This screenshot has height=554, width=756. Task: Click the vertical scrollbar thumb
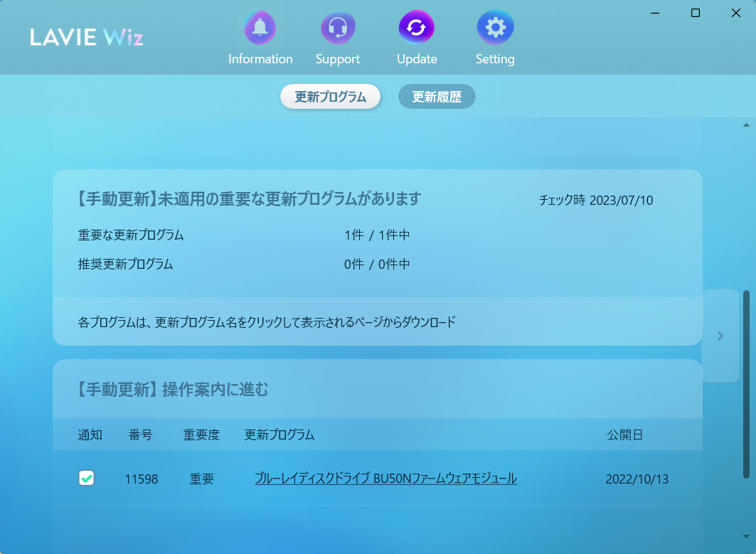[x=746, y=384]
